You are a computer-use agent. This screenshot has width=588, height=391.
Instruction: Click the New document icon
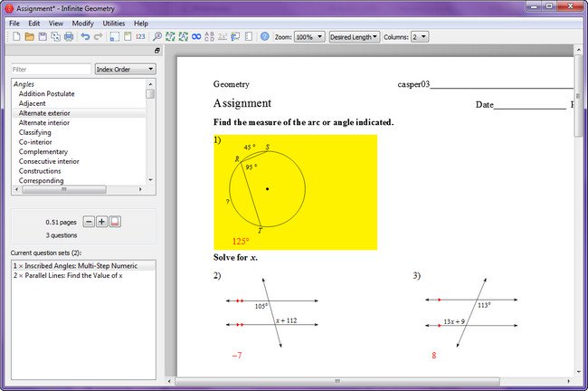click(x=15, y=37)
